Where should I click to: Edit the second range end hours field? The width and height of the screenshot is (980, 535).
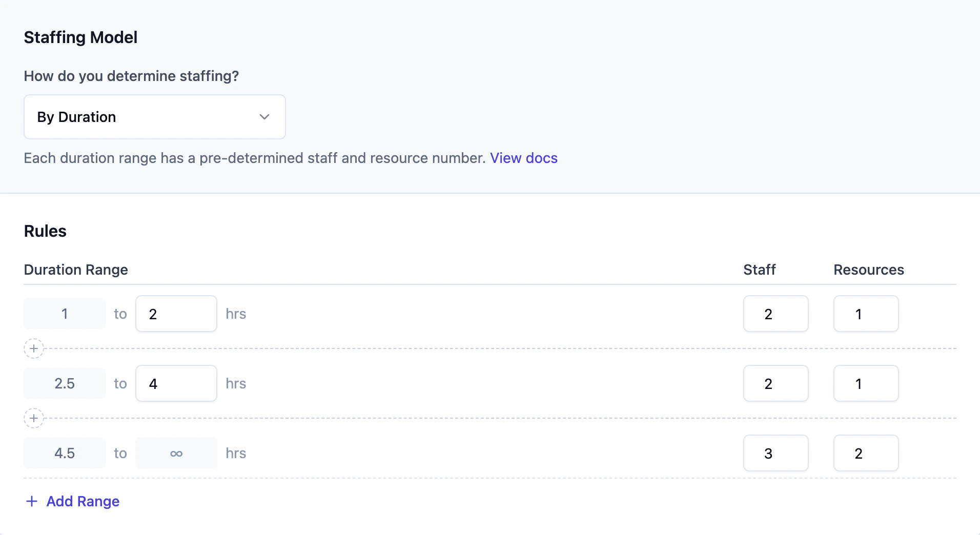(176, 383)
